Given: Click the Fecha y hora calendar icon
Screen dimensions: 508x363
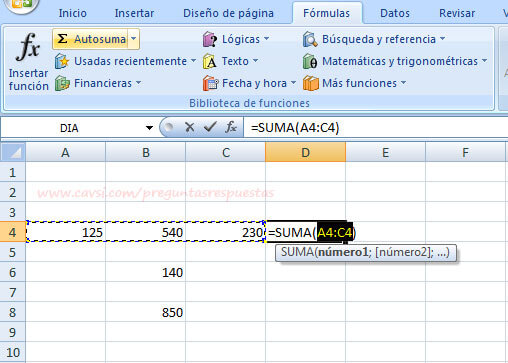Looking at the screenshot, I should click(210, 83).
